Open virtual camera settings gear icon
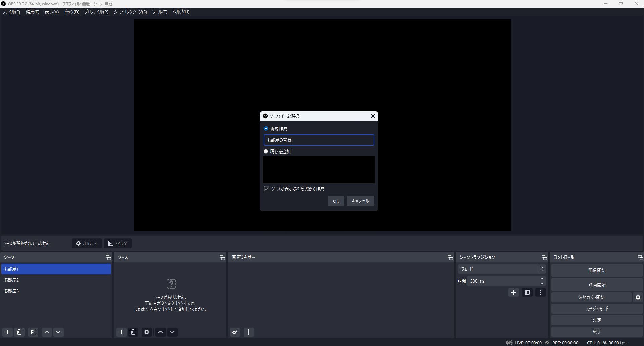 coord(638,297)
